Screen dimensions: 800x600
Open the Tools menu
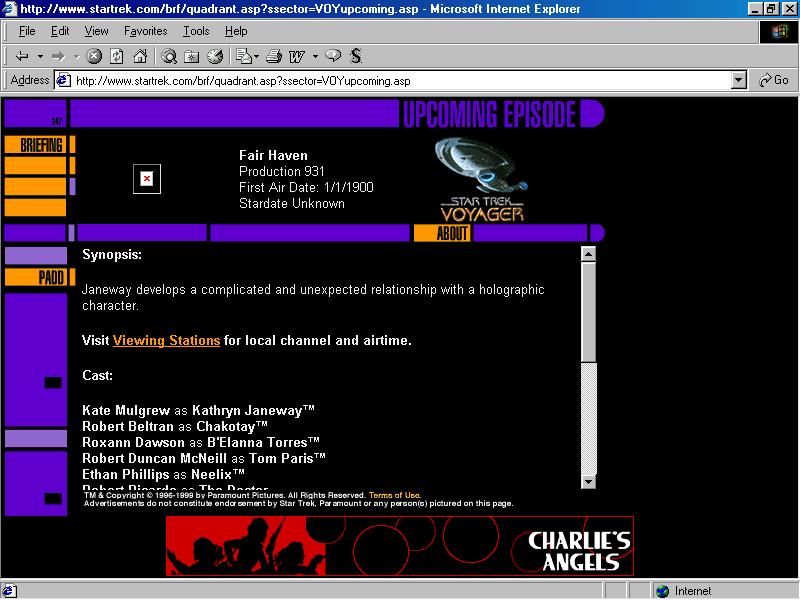point(196,31)
